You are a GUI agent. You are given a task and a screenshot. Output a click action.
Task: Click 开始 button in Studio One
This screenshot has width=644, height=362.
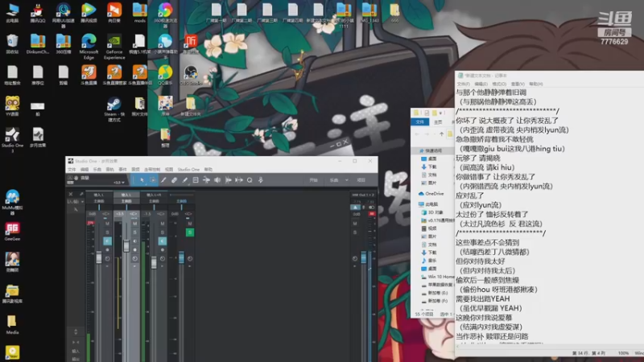coord(313,180)
